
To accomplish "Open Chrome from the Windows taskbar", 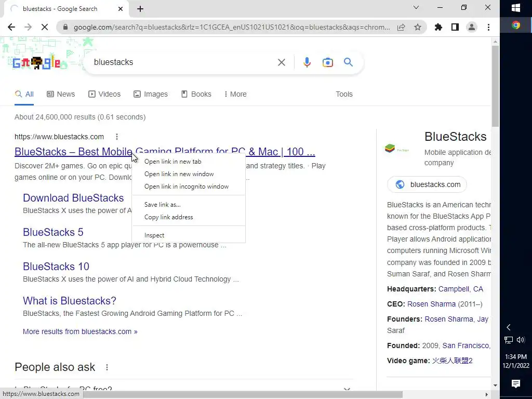I will click(516, 25).
